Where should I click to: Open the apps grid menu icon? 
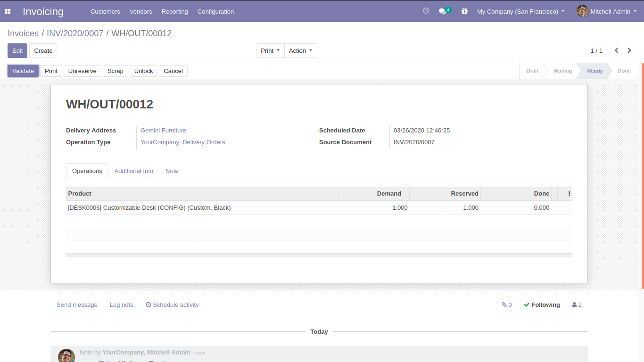8,11
